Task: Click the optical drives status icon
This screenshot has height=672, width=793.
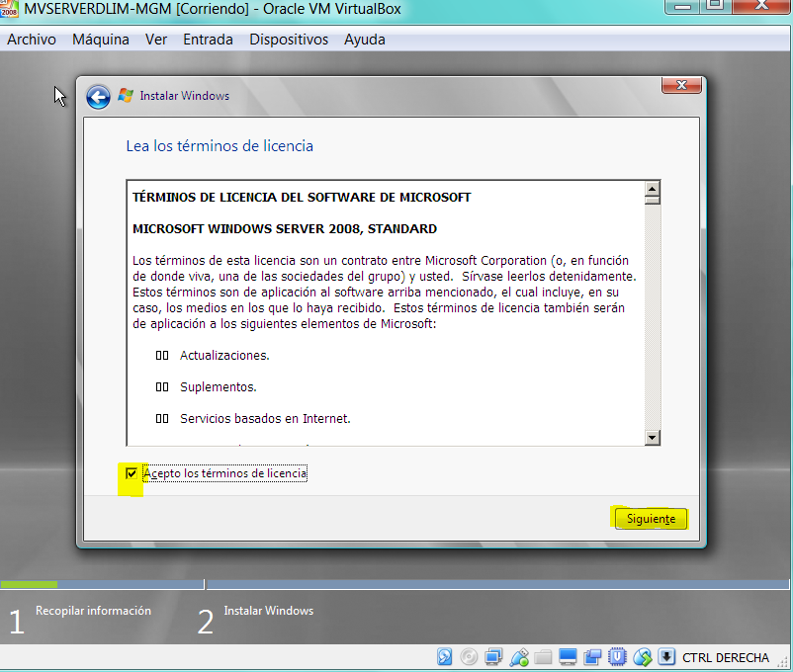Action: [x=469, y=656]
